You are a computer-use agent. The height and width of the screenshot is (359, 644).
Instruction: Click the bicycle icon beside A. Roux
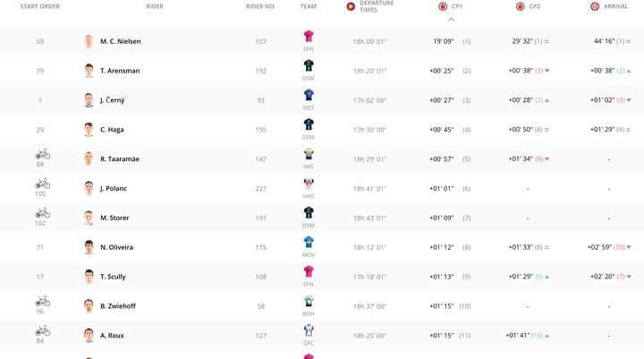coord(42,330)
